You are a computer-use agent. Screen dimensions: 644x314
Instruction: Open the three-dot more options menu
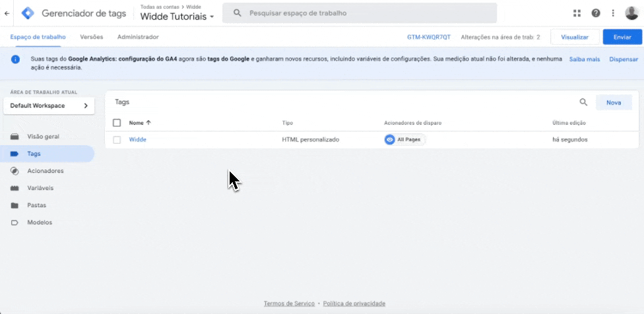tap(613, 13)
